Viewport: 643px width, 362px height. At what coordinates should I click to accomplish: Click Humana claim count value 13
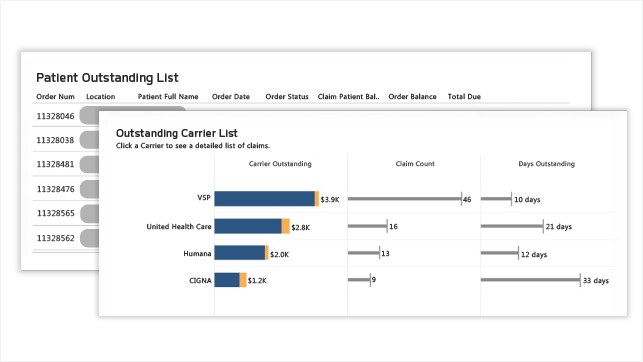click(385, 254)
